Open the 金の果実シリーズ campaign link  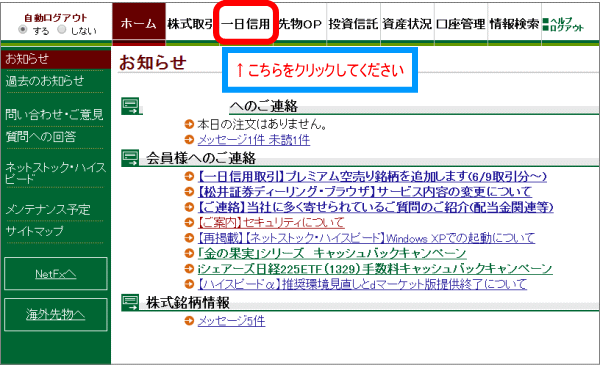point(332,253)
